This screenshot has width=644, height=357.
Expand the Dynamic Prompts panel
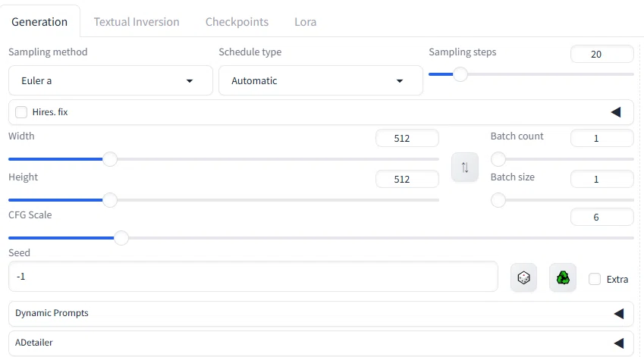(x=321, y=314)
